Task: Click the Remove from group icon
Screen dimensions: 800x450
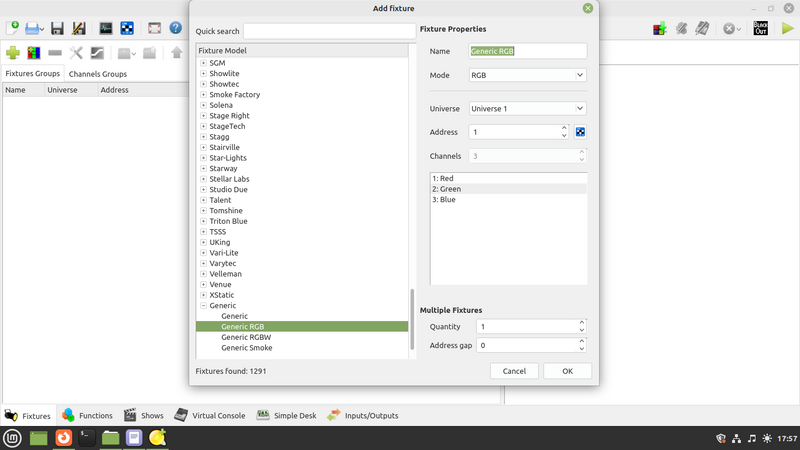Action: [149, 53]
